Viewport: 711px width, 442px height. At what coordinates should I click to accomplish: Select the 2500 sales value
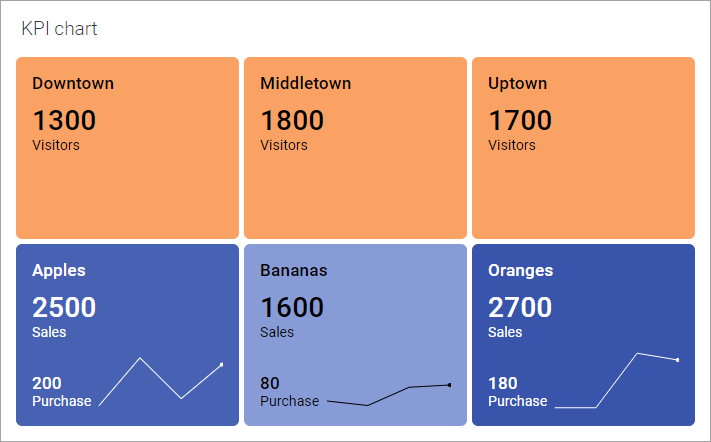point(64,308)
